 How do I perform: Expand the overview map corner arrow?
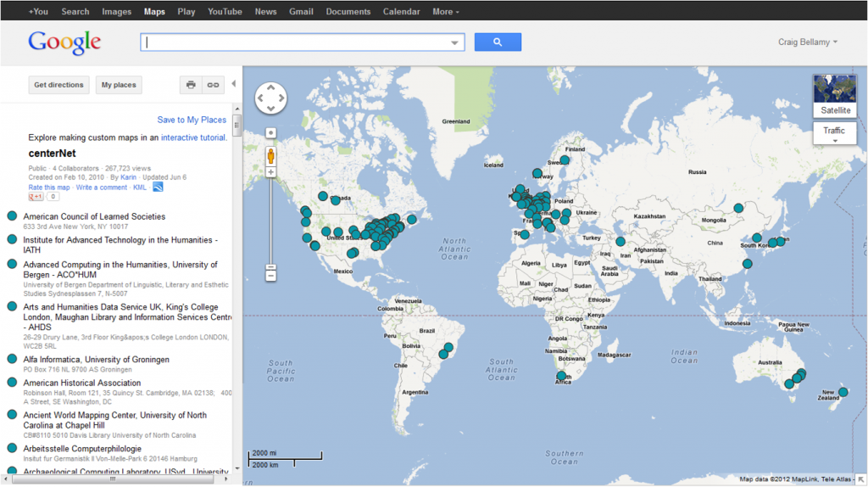(861, 480)
